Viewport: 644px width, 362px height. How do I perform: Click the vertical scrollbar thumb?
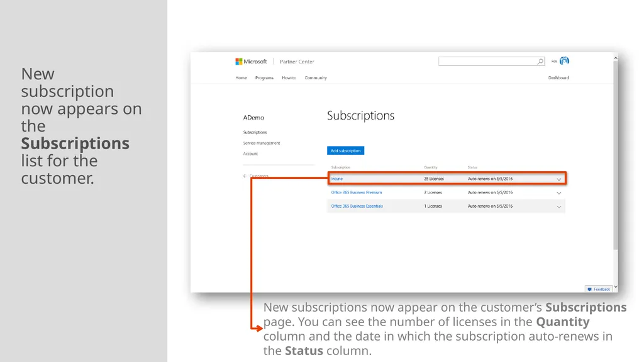(x=615, y=155)
